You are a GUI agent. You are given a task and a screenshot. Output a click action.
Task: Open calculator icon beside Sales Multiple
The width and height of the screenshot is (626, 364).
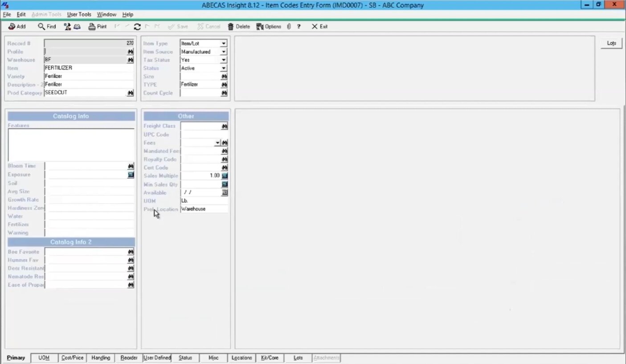point(225,176)
